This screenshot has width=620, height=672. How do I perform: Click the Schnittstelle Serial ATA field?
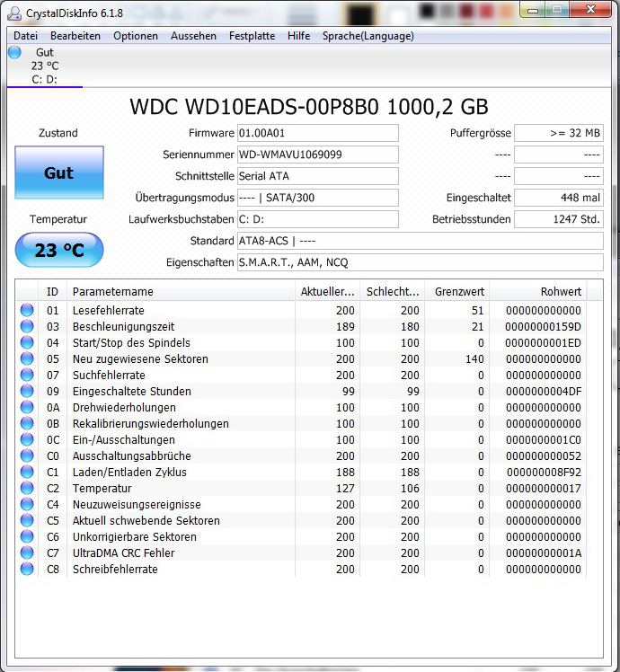pos(318,176)
